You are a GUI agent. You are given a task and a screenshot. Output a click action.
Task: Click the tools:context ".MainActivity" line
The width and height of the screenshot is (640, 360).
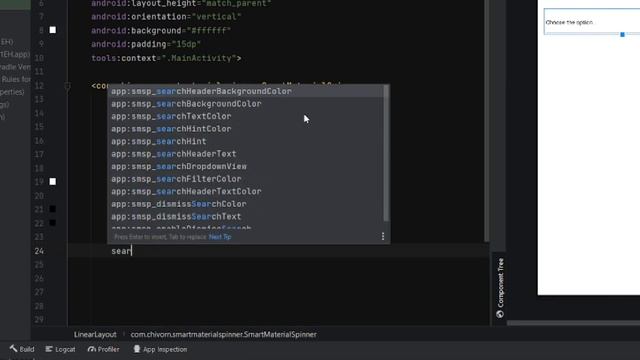166,58
